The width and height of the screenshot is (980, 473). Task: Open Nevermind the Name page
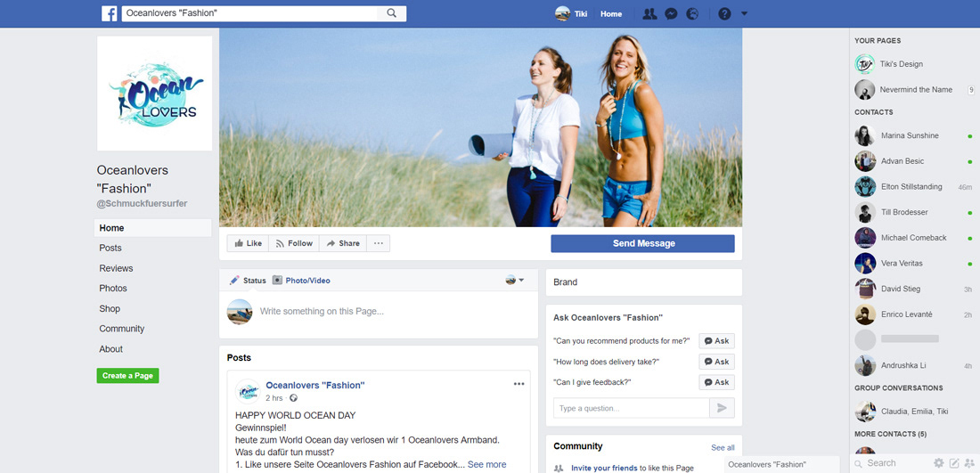(914, 89)
